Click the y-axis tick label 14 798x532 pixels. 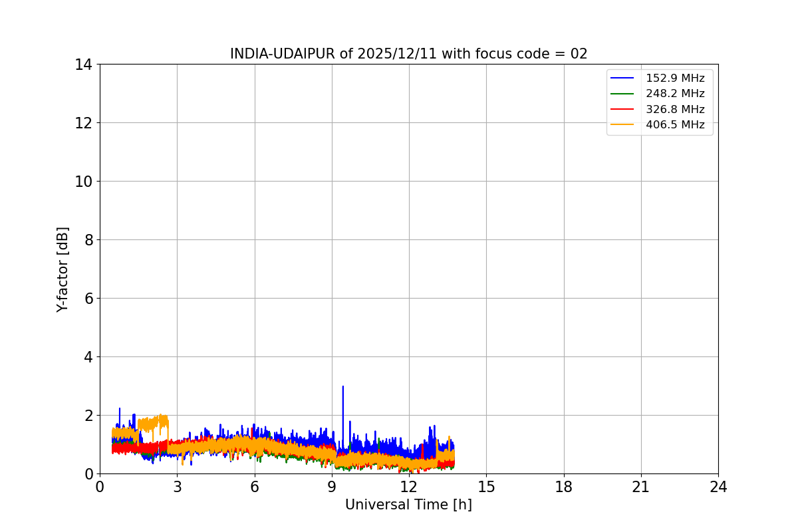click(84, 65)
